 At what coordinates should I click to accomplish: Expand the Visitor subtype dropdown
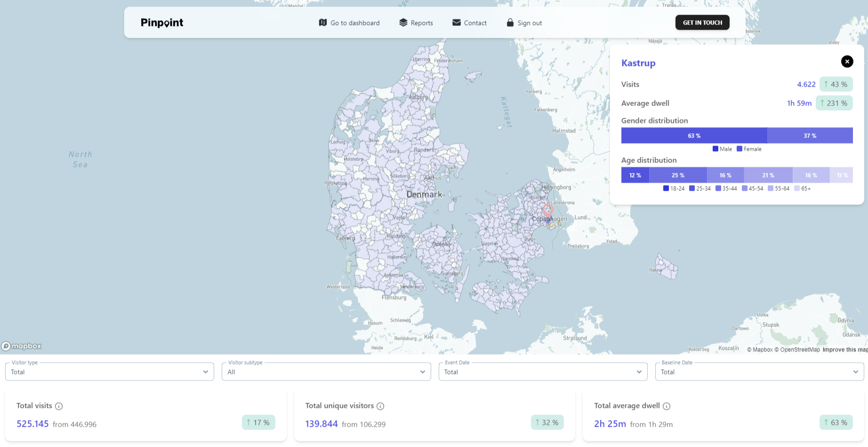coord(326,372)
